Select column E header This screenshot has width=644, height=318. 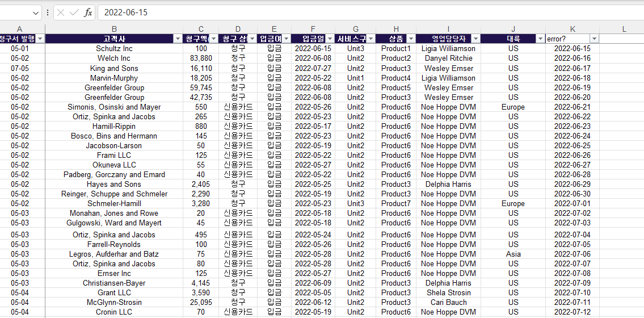click(x=275, y=29)
